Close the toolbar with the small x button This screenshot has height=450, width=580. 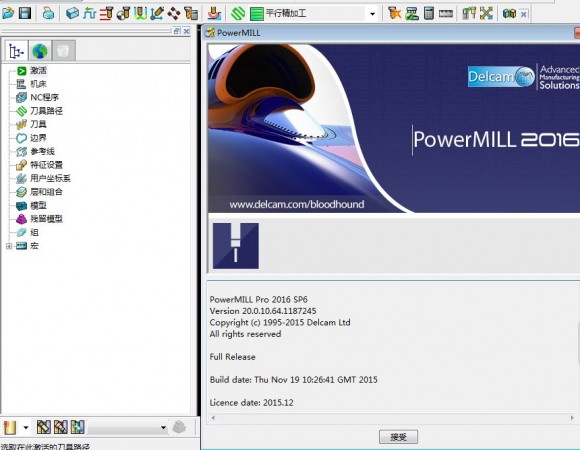pos(524,14)
